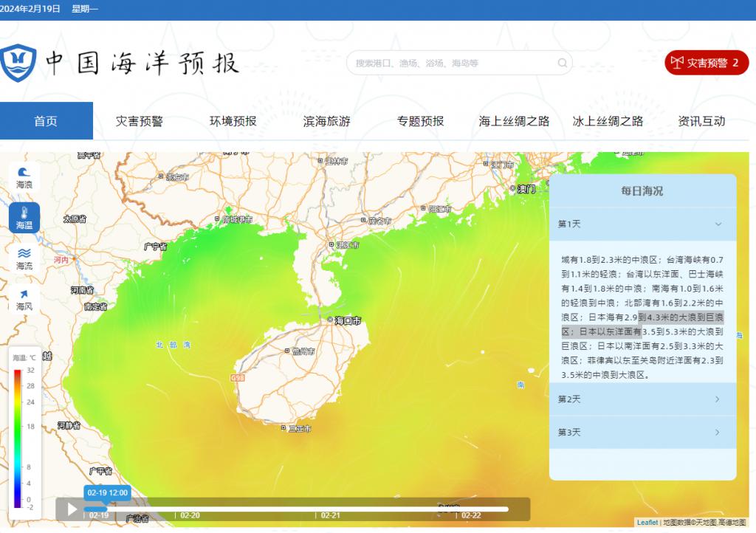Select the 海流 ocean current layer icon
The height and width of the screenshot is (533, 756).
click(24, 259)
